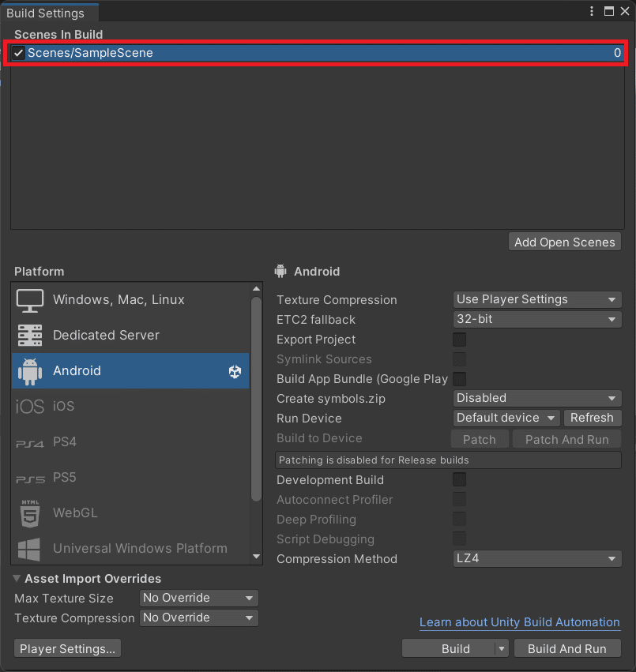This screenshot has width=636, height=672.
Task: Click Add Open Scenes button
Action: [564, 242]
